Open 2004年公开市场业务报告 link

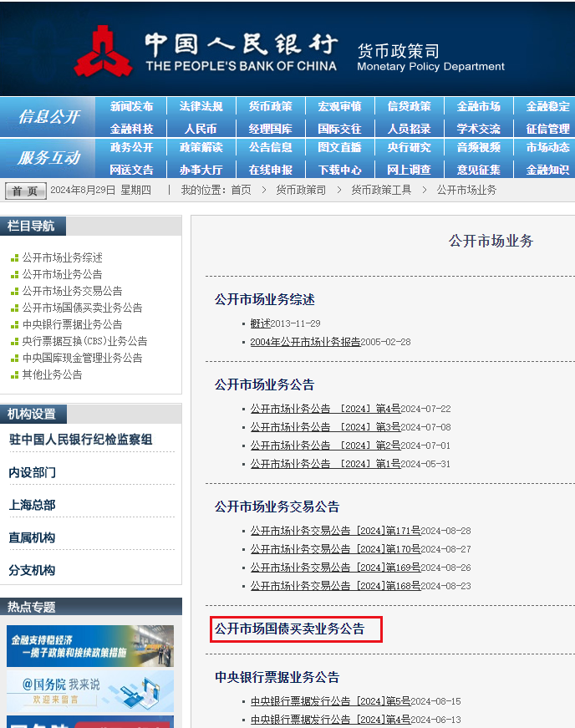[305, 342]
